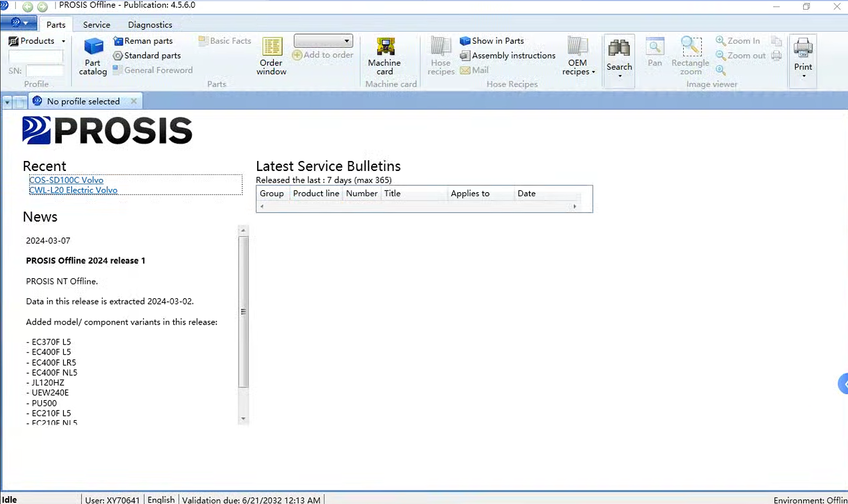Click Show in Parts
Viewport: 848px width, 504px height.
click(x=492, y=41)
